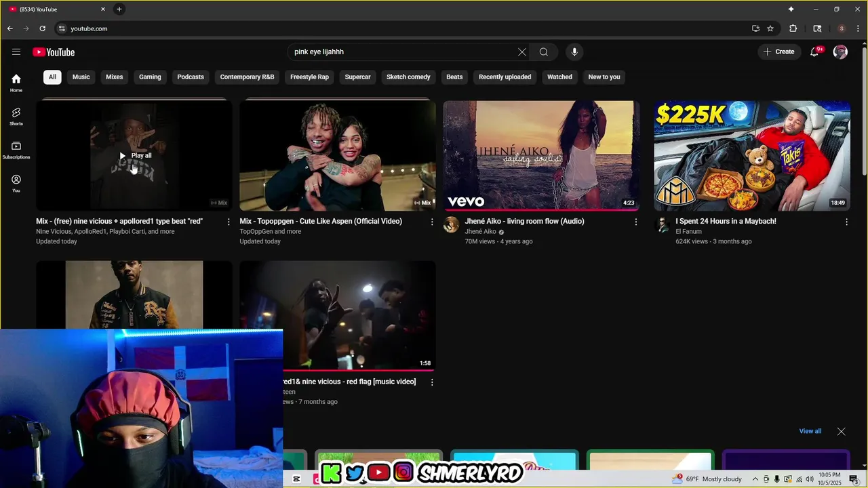Dismiss the shelf with the X
Viewport: 868px width, 488px height.
pyautogui.click(x=841, y=431)
